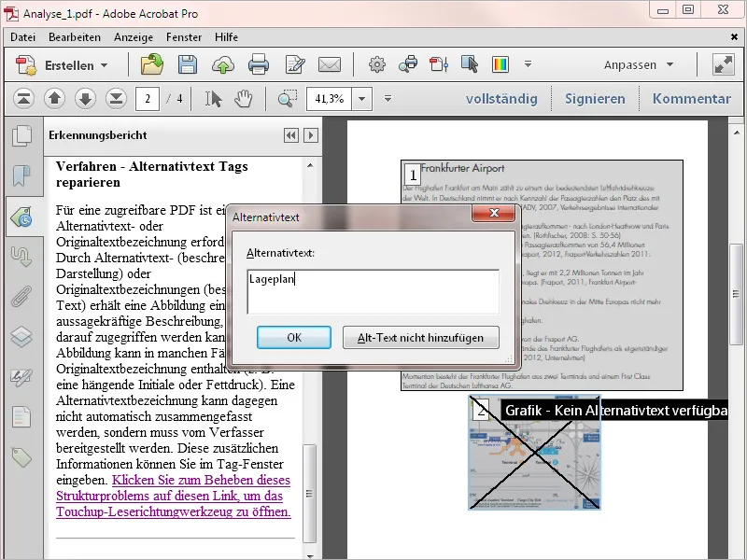The image size is (747, 560).
Task: Go to the previous page arrow
Action: 53,97
